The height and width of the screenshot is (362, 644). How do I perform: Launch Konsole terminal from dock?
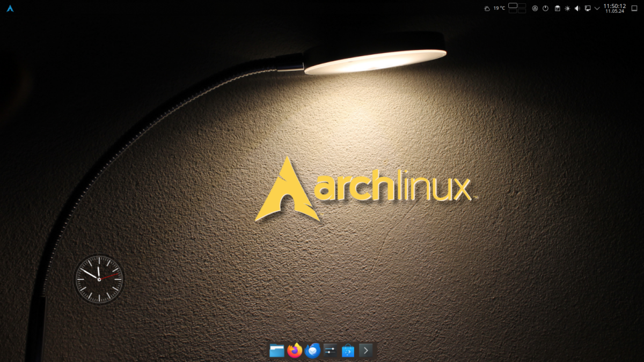pos(365,351)
